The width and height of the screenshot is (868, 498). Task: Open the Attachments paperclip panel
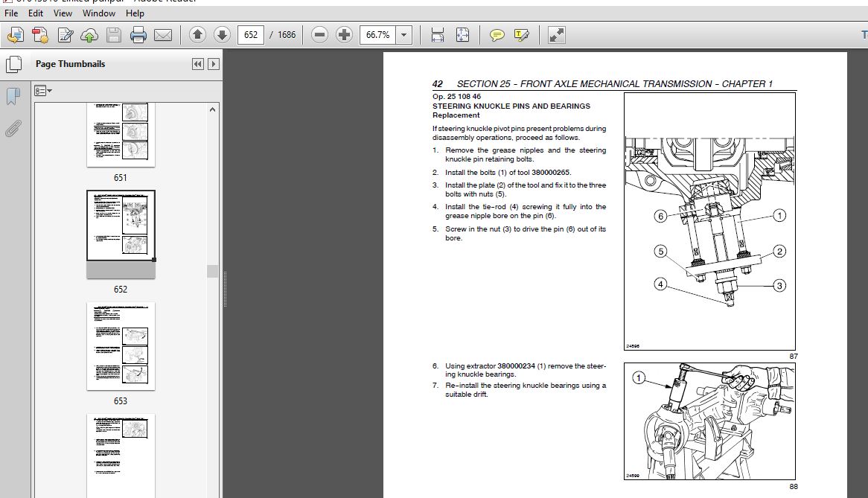tap(13, 128)
